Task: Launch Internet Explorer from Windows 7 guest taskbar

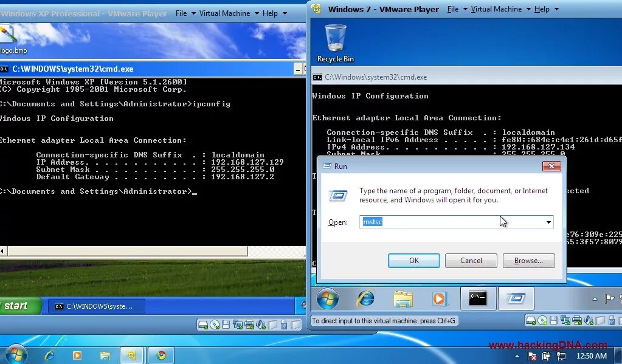Action: point(365,298)
